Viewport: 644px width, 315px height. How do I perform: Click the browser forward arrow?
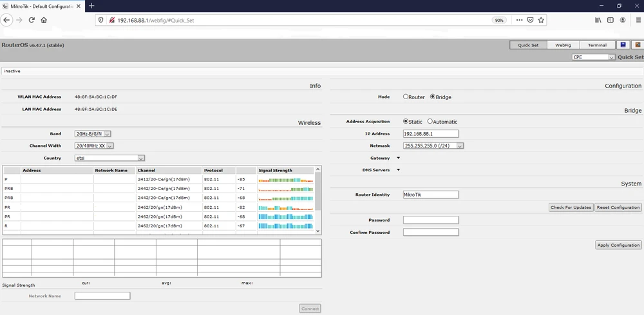tap(19, 20)
